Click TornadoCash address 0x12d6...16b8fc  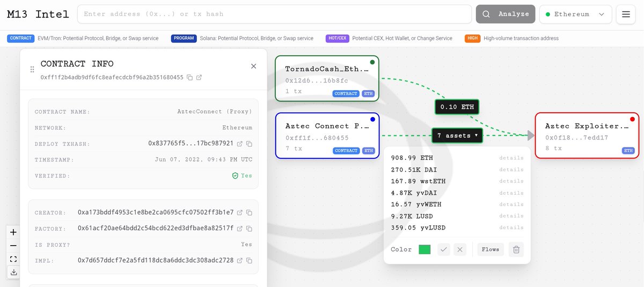coord(317,81)
